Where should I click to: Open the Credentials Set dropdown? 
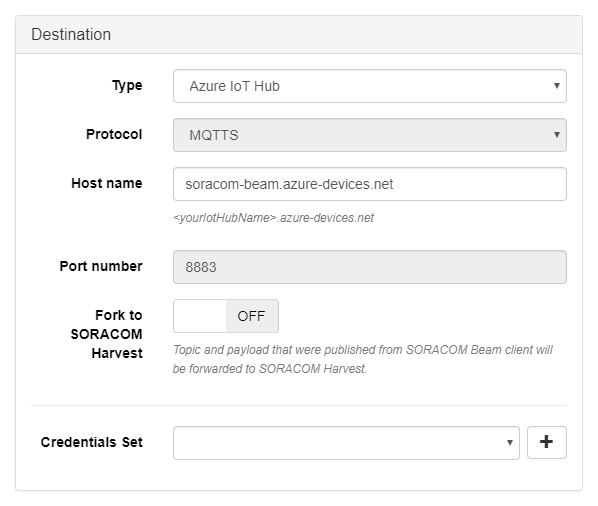[x=346, y=443]
